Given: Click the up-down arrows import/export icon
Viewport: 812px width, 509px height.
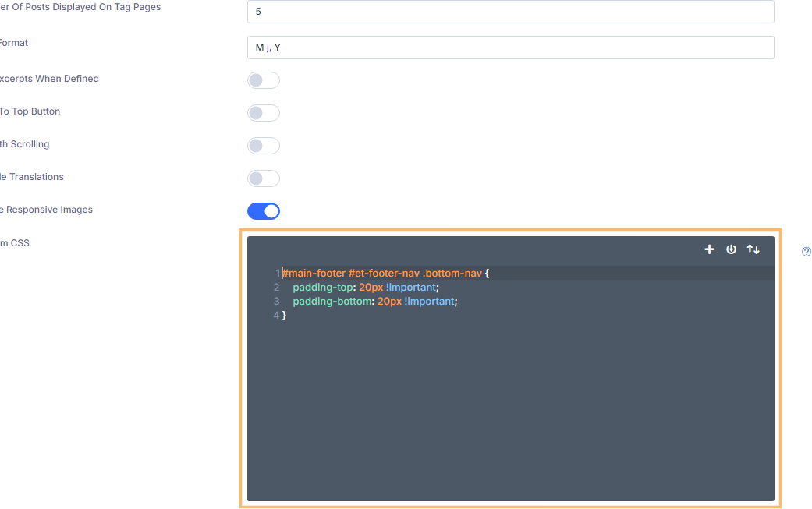Looking at the screenshot, I should click(x=753, y=249).
